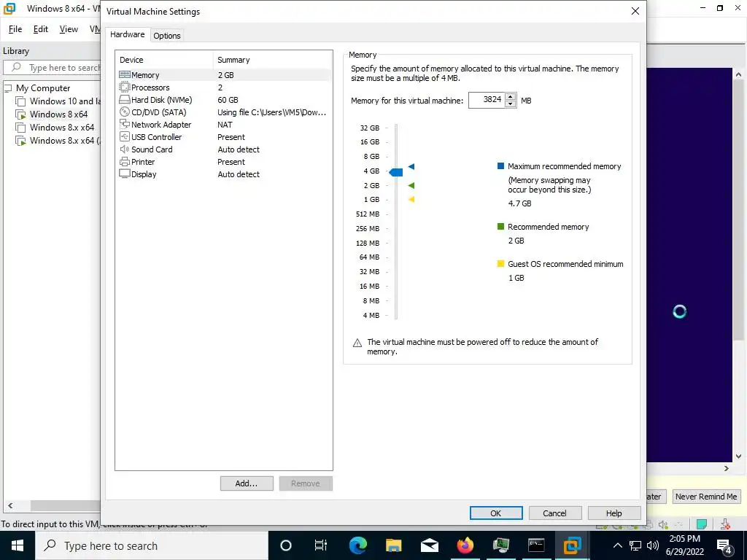This screenshot has width=747, height=560.
Task: Open the File menu
Action: [x=15, y=29]
